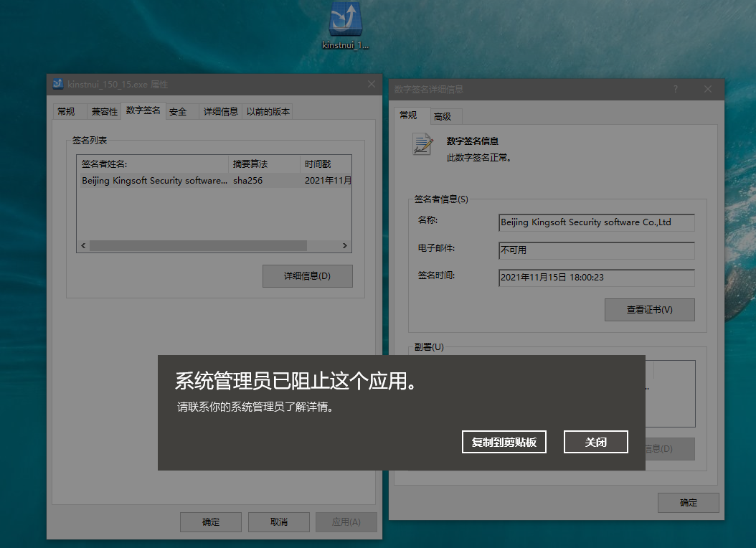This screenshot has height=548, width=756.
Task: Click the app icon in the properties title bar
Action: pyautogui.click(x=57, y=84)
